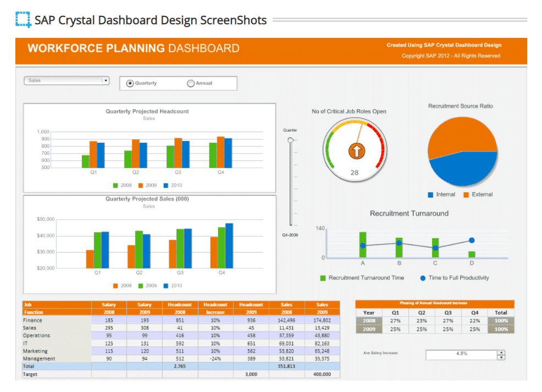This screenshot has height=392, width=542.
Task: Click the orange 2008 legend square in Projected Sales chart
Action: (115, 286)
